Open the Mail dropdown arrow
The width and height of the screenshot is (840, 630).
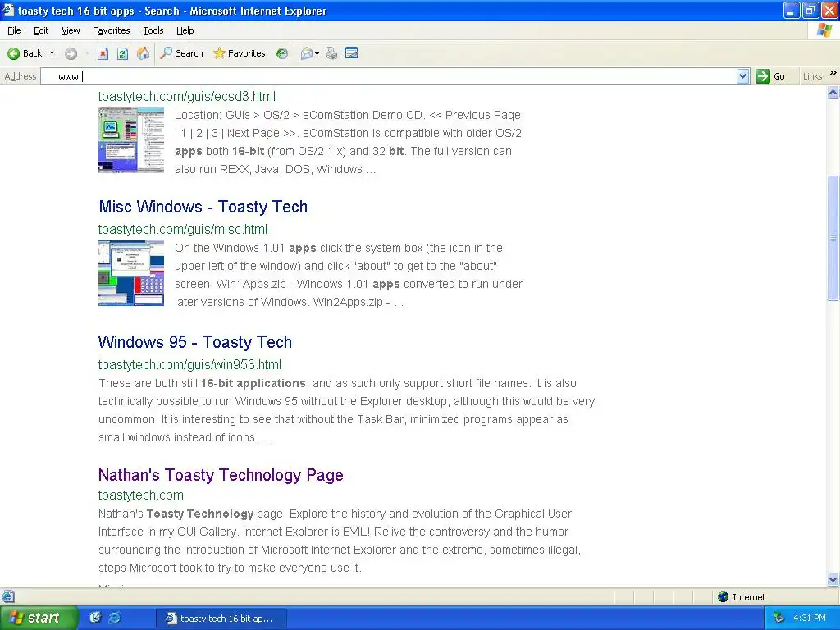(x=317, y=53)
